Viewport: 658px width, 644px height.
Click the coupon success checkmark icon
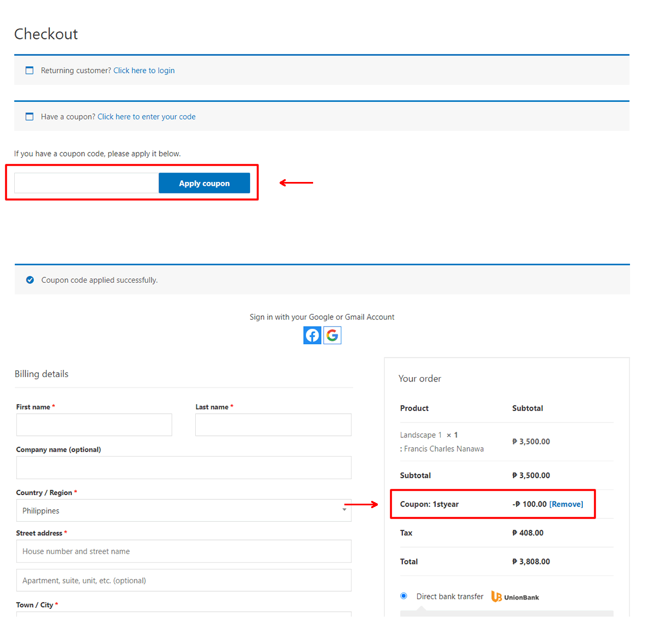click(30, 280)
